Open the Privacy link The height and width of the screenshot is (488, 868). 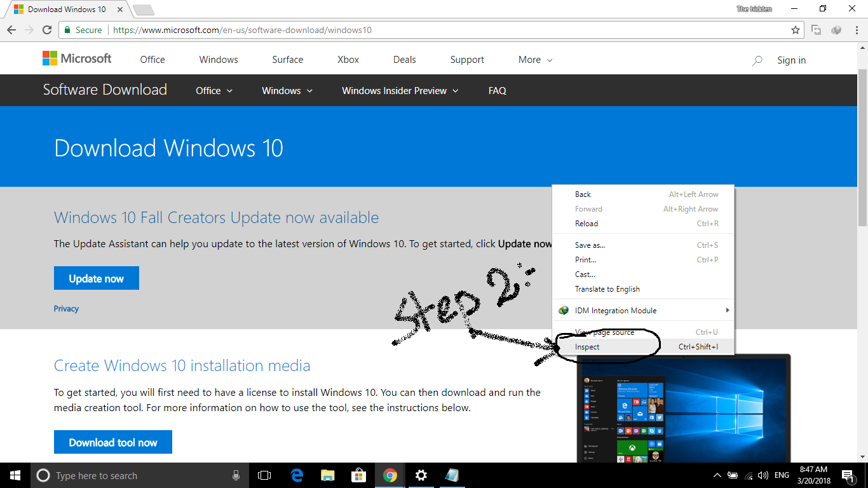click(x=66, y=309)
